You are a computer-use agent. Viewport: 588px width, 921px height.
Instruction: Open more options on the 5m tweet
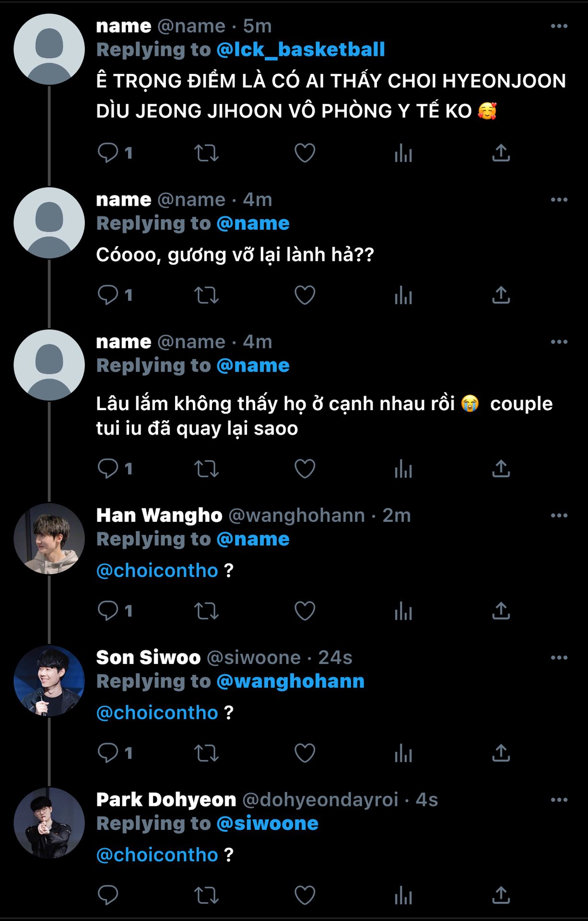[559, 26]
